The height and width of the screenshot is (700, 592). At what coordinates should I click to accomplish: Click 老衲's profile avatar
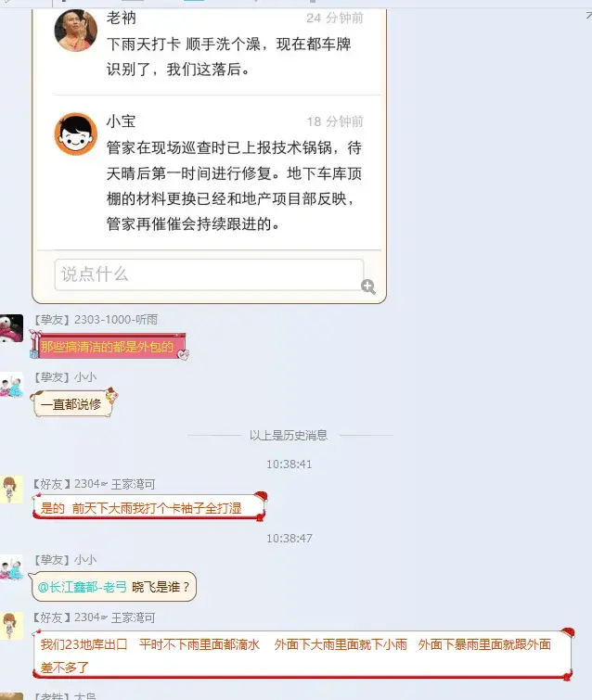(75, 31)
